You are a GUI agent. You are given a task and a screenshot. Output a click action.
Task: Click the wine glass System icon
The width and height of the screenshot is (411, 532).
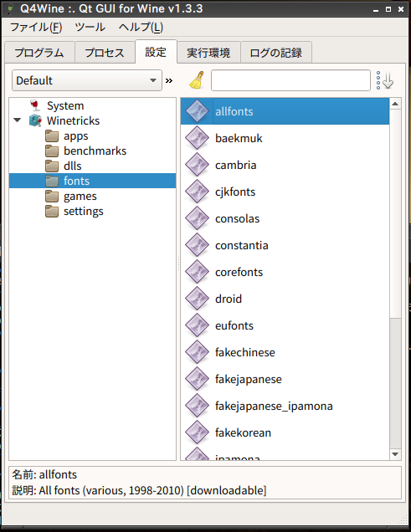[x=34, y=105]
